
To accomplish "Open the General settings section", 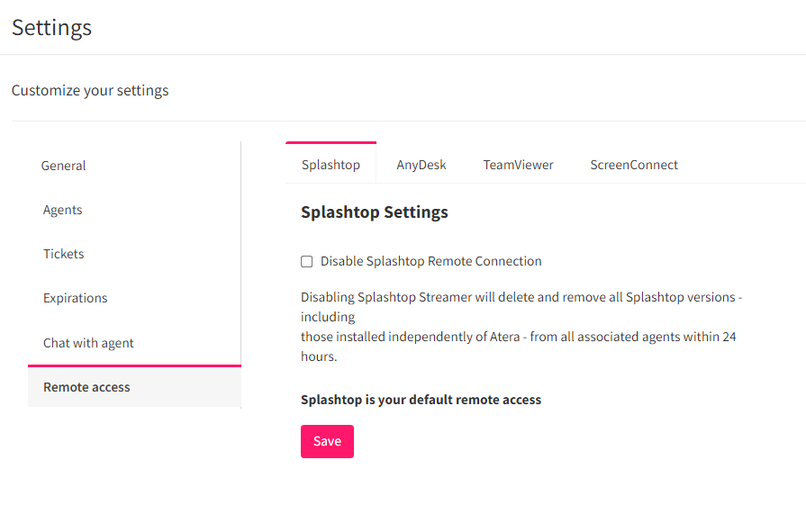I will (63, 166).
